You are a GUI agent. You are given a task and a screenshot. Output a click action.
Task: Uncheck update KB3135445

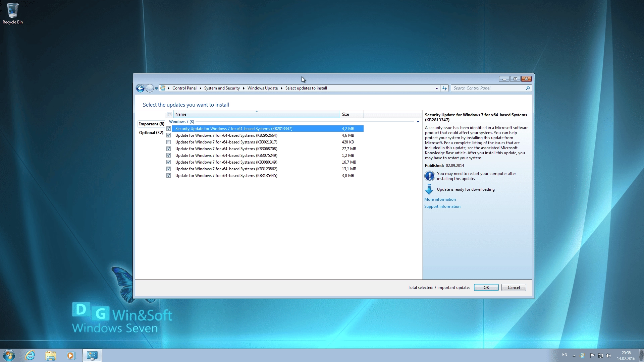(x=169, y=176)
